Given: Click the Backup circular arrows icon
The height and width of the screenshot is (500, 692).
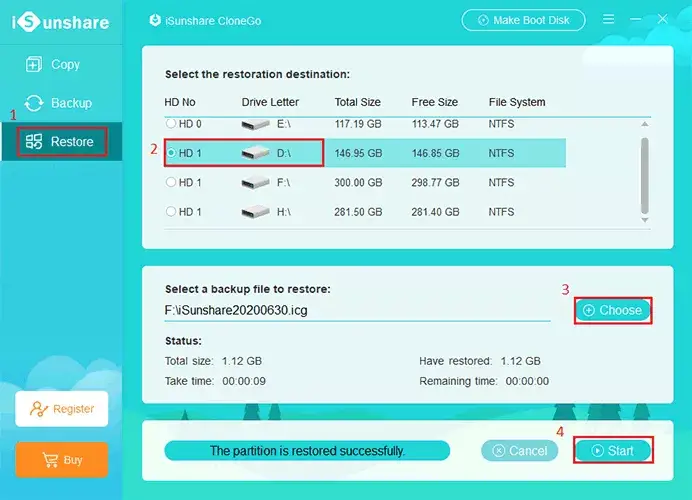Looking at the screenshot, I should (34, 103).
